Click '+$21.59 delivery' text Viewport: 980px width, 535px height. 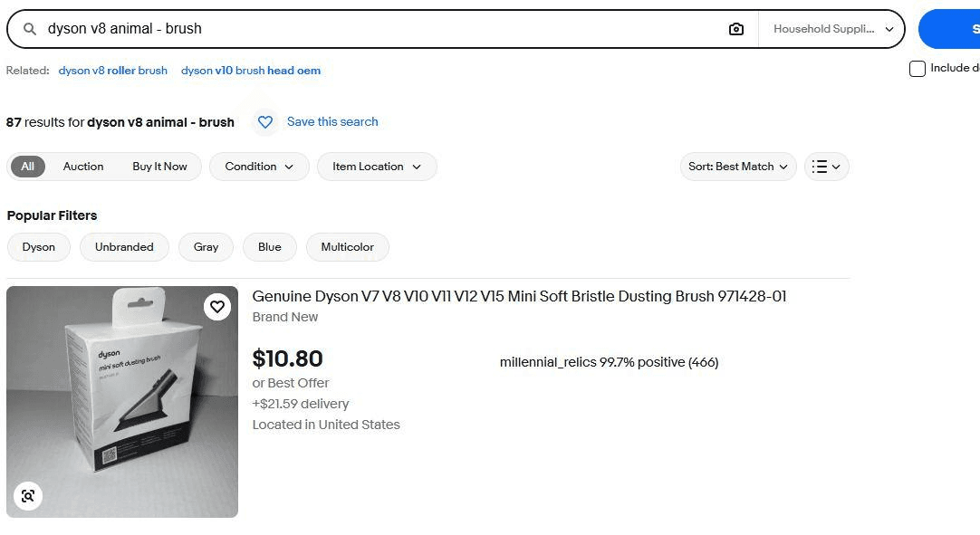click(301, 404)
